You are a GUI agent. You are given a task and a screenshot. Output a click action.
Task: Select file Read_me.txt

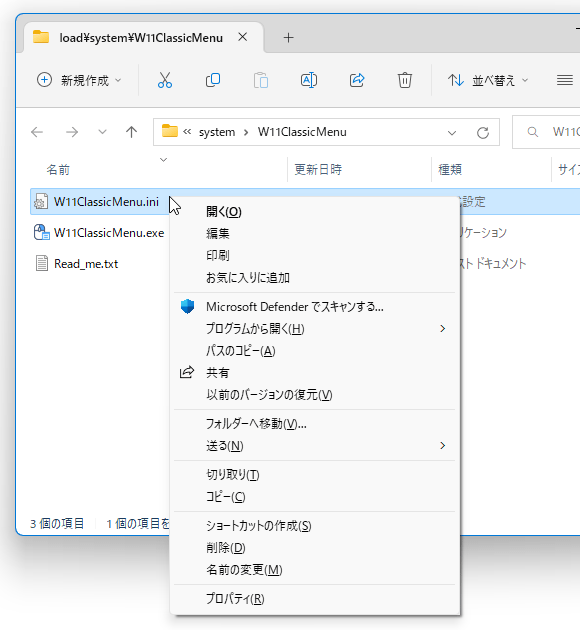86,264
